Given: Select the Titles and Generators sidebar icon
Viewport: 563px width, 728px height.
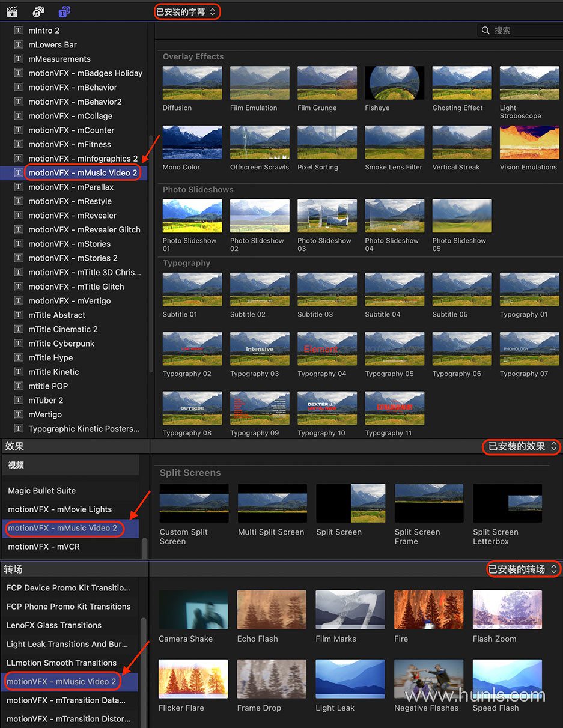Looking at the screenshot, I should pyautogui.click(x=64, y=11).
